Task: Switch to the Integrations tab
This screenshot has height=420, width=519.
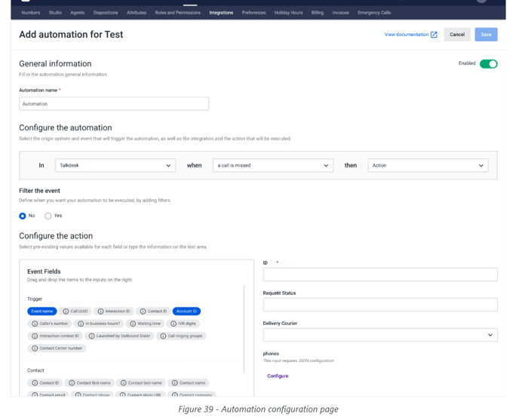Action: (x=221, y=13)
